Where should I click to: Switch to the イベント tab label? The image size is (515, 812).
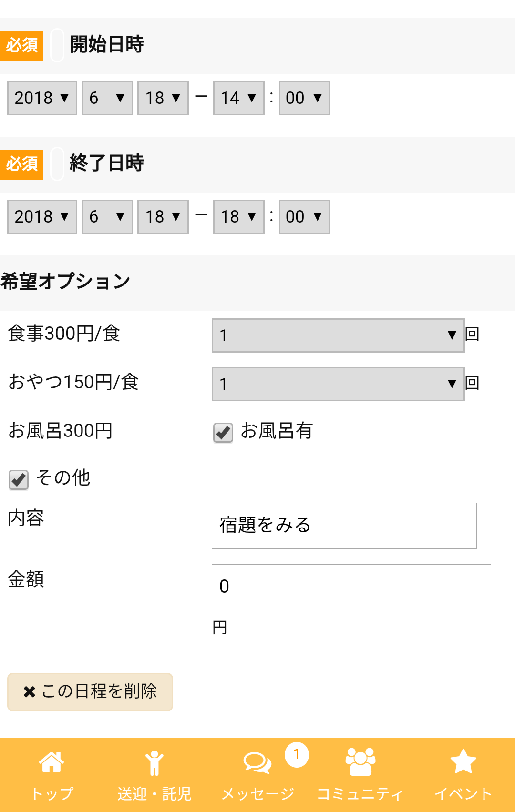(463, 793)
